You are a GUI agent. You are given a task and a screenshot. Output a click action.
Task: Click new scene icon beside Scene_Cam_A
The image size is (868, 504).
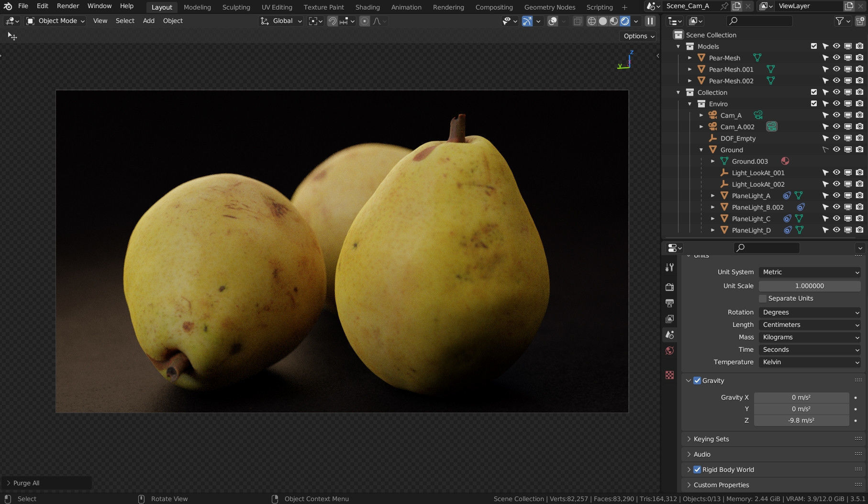(737, 6)
